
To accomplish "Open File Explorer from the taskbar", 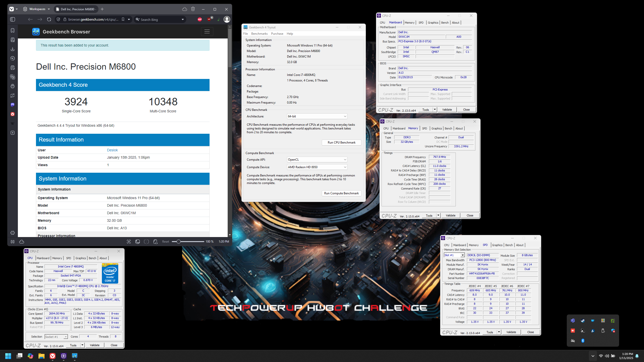I will pos(42,356).
